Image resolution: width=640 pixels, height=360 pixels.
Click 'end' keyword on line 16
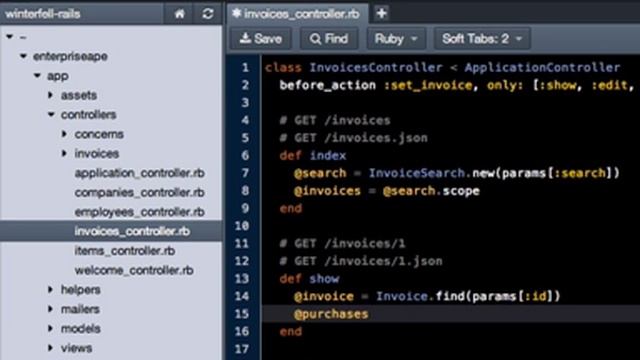coord(291,331)
